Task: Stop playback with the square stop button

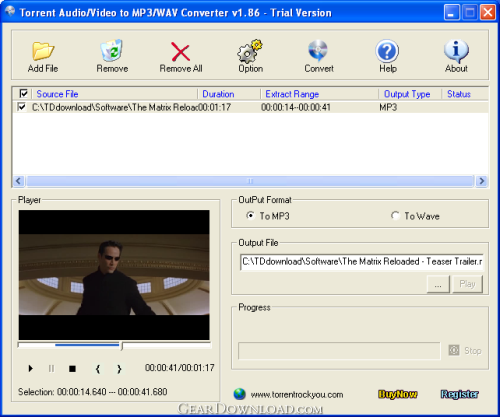Action: tap(72, 369)
